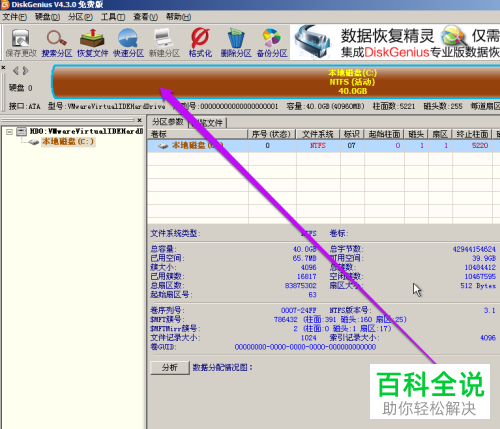
Task: Collapse the HD0 VMware drive tree node
Action: pyautogui.click(x=9, y=132)
